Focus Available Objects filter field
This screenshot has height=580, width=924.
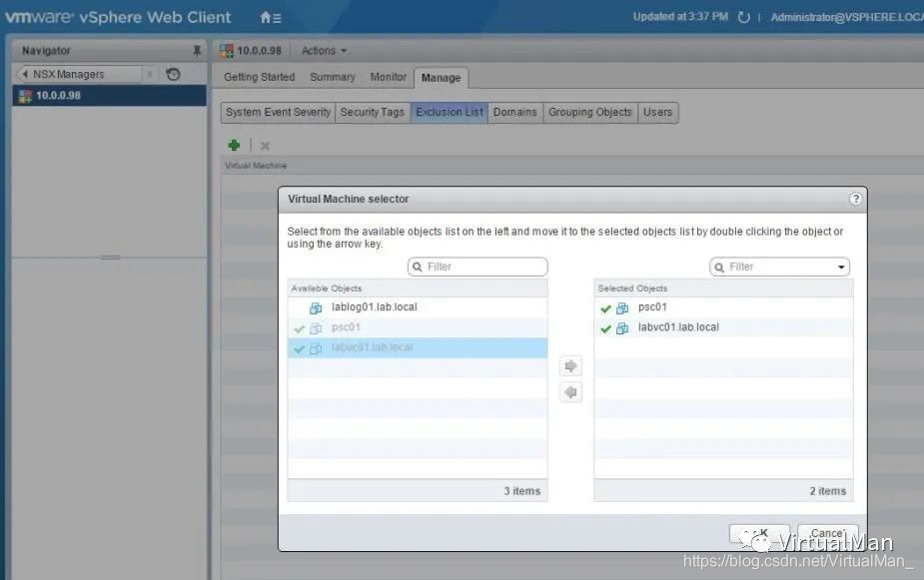coord(477,267)
